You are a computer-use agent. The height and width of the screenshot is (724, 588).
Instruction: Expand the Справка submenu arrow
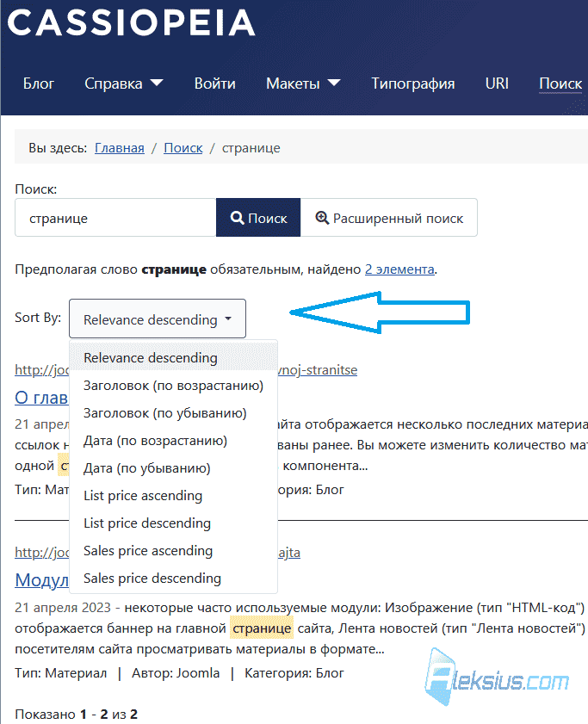pyautogui.click(x=157, y=84)
